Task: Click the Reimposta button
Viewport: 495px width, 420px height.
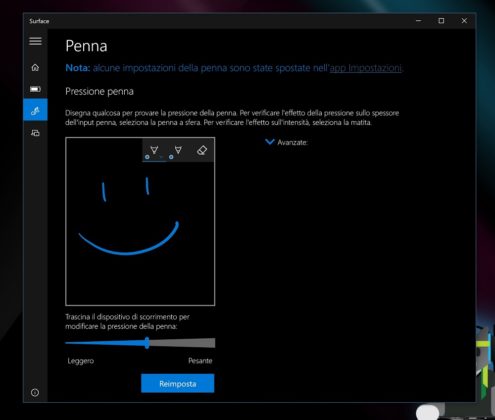Action: coord(178,384)
